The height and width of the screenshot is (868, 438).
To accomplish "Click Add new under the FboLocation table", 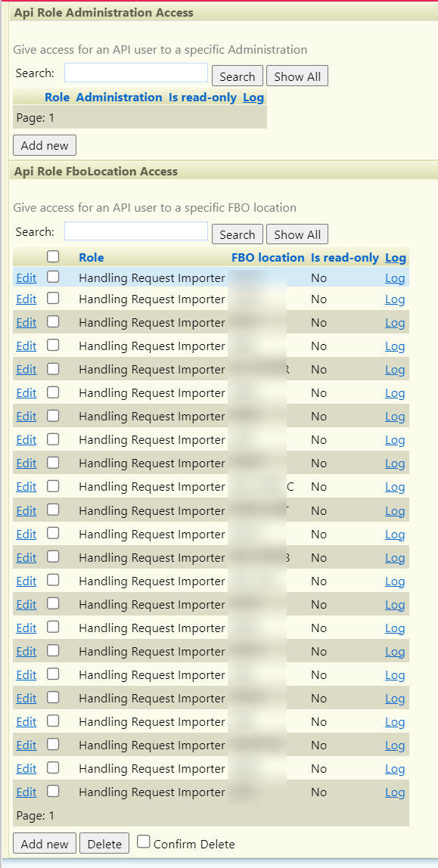I will pyautogui.click(x=45, y=844).
